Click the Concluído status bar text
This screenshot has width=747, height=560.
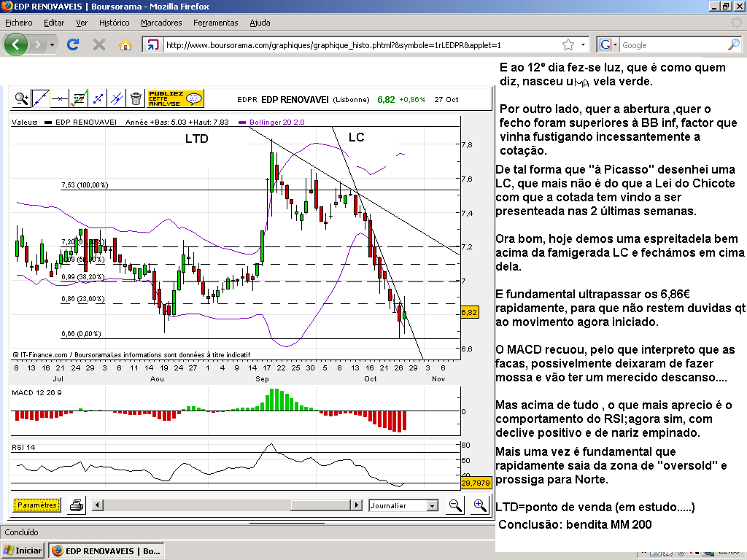pos(21,532)
